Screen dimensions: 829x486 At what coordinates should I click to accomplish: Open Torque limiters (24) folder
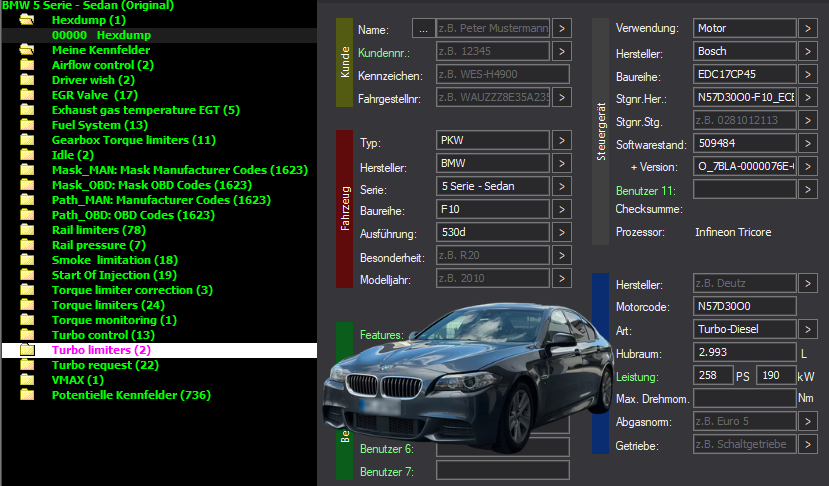pos(108,305)
